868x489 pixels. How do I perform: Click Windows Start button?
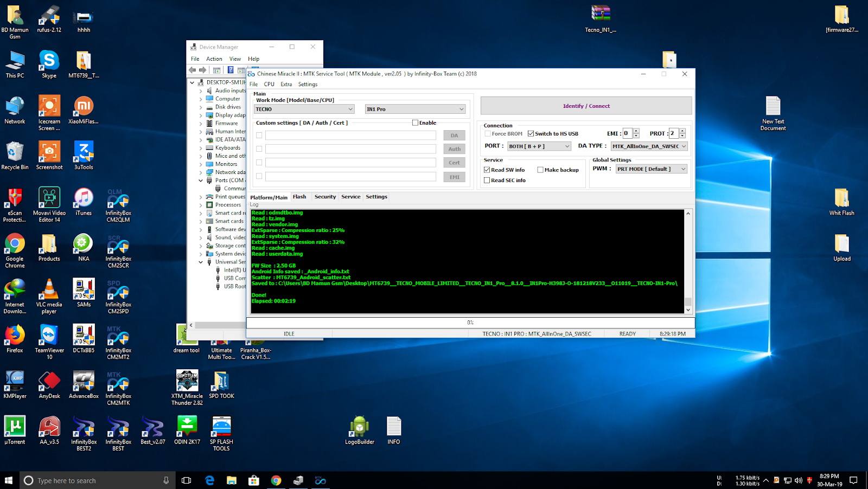9,480
